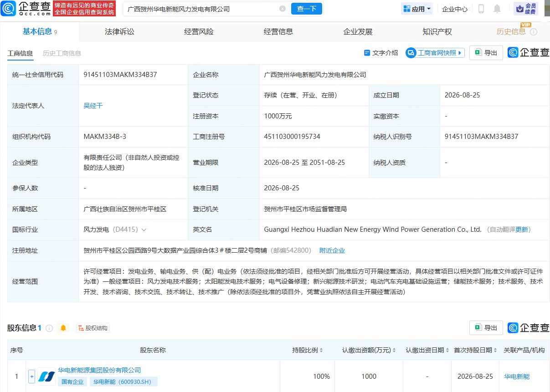Image resolution: width=550 pixels, height=392 pixels.
Task: Switch to the 法律诉讼 tab
Action: (119, 31)
